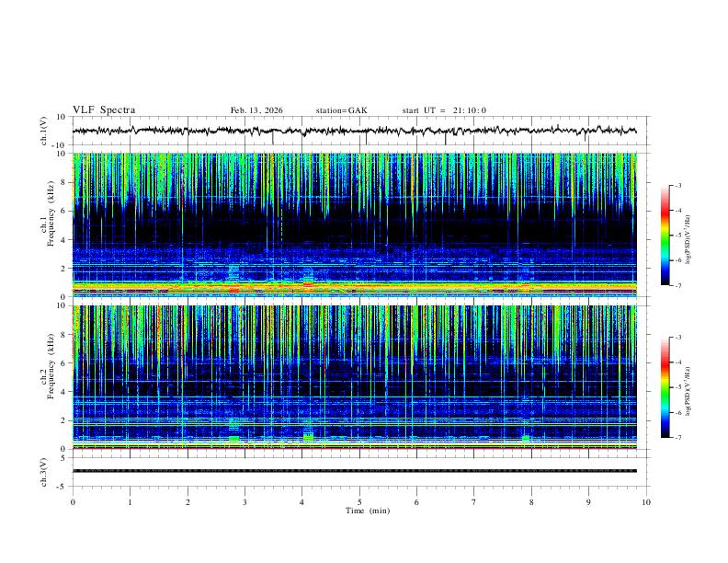
Task: Click the "2" kHz tick on ch.1 frequency axis
Action: 64,269
